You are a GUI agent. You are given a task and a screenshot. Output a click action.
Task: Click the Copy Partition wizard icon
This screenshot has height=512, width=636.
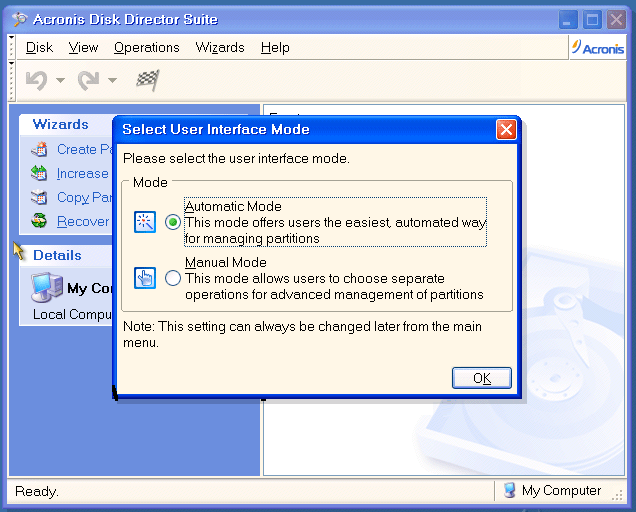tap(39, 197)
